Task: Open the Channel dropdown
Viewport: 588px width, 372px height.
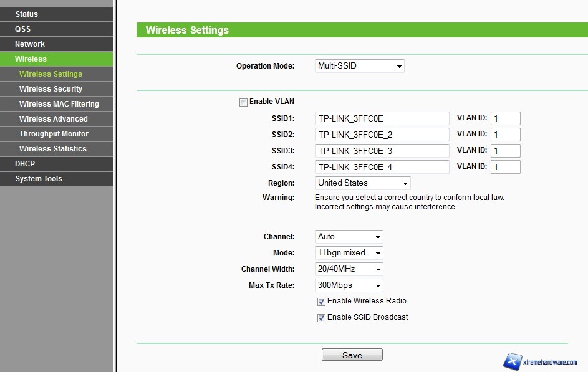Action: click(349, 237)
